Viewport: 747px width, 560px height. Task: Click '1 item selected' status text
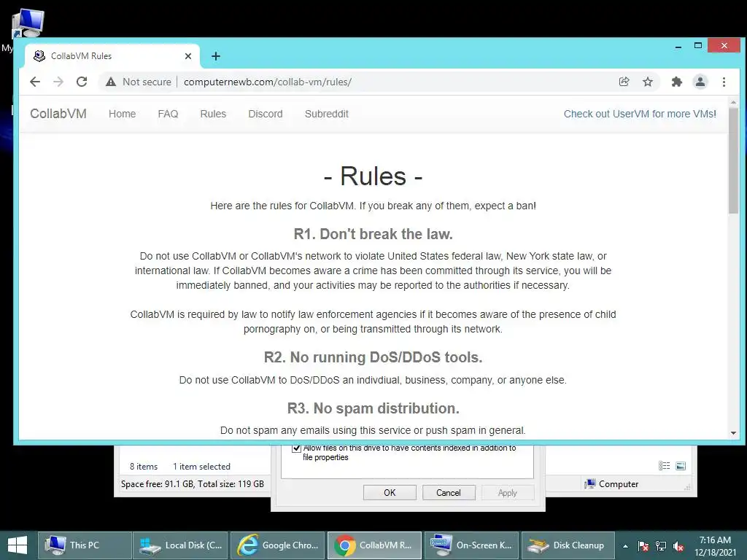pyautogui.click(x=201, y=467)
